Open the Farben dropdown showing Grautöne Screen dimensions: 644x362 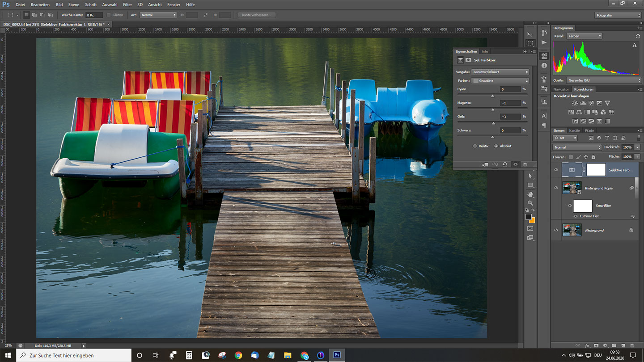point(500,81)
